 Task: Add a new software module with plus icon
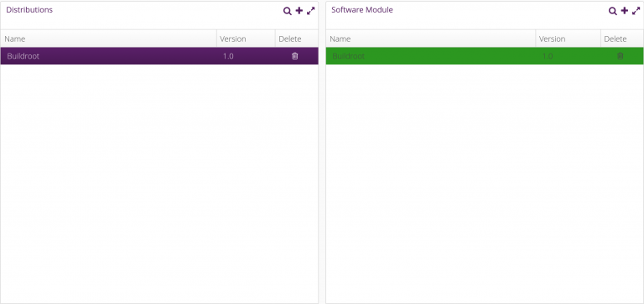click(x=624, y=11)
